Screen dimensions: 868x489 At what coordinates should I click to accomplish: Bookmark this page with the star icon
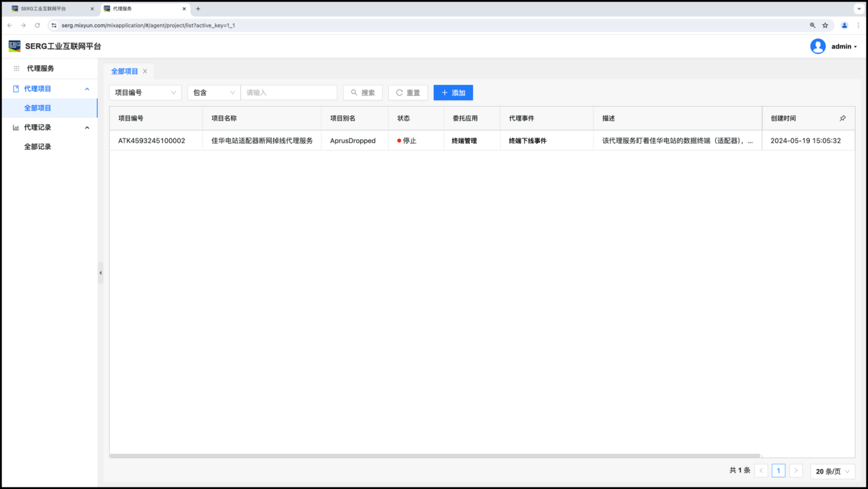coord(825,25)
